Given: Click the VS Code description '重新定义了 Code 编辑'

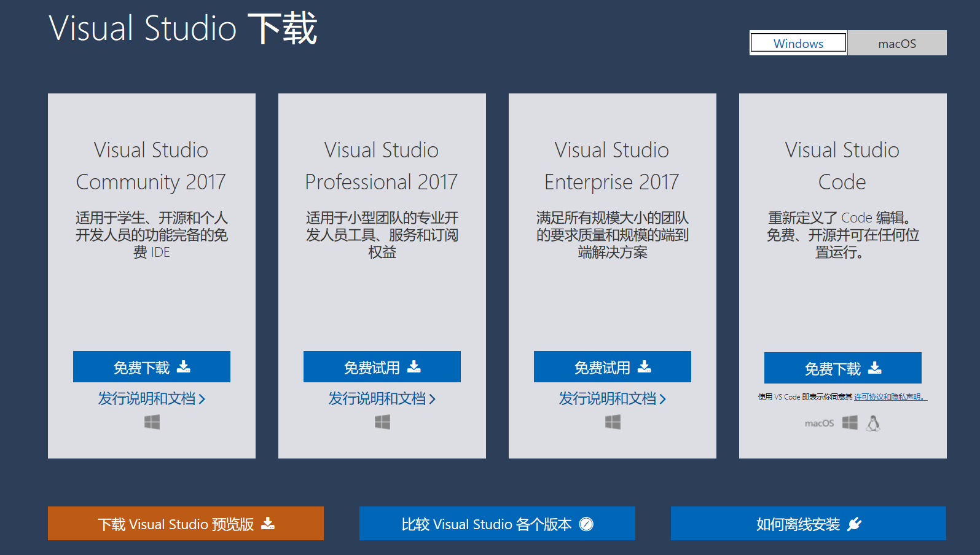Looking at the screenshot, I should point(843,235).
